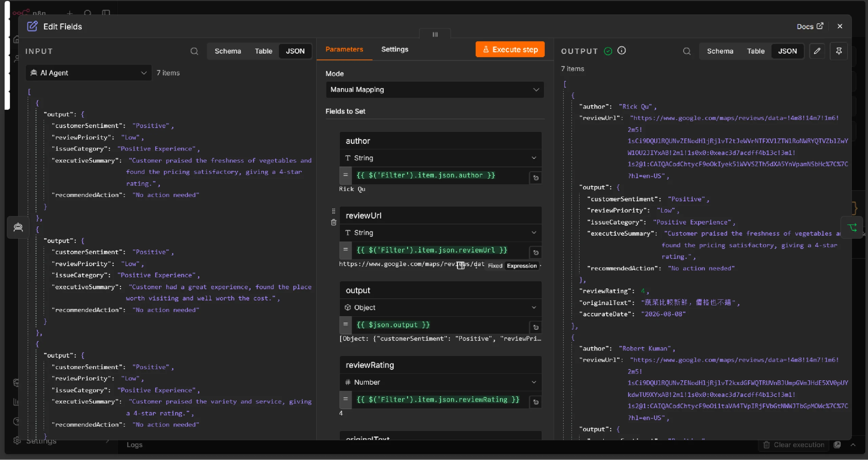This screenshot has height=462, width=868.
Task: Click the reviewUrl expression value field
Action: [440, 250]
